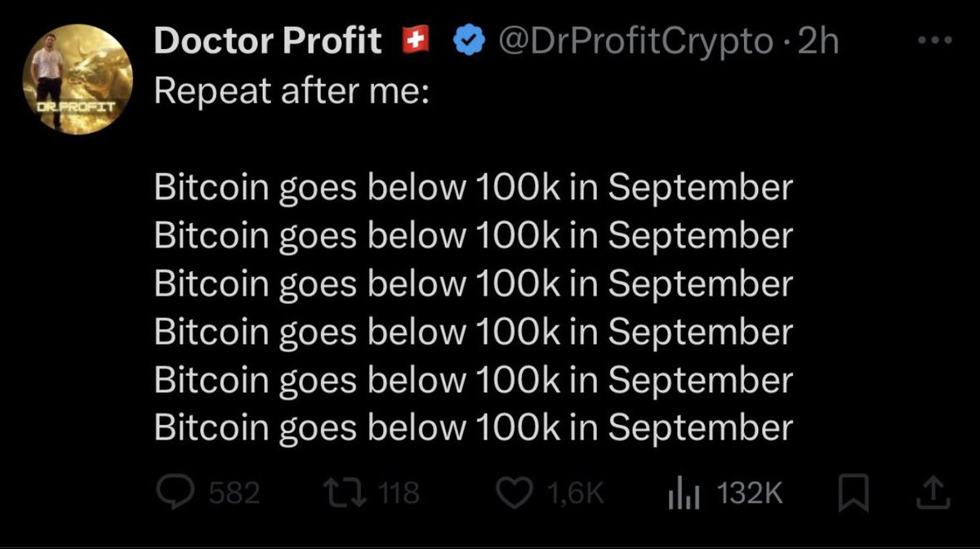View the 132K views count
This screenshot has width=980, height=549.
[x=749, y=493]
